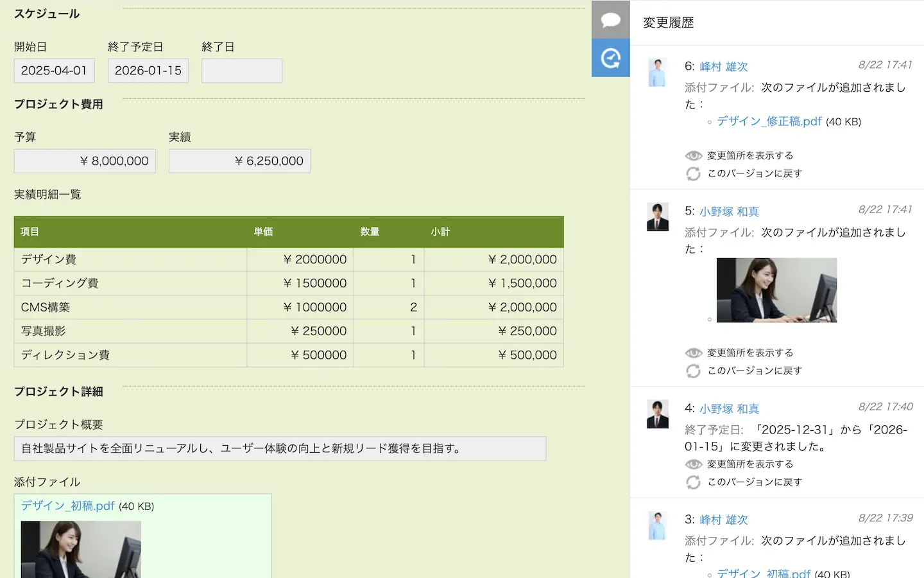Image resolution: width=924 pixels, height=578 pixels.
Task: Click 小野塚 和真 avatar in entry 5
Action: 657,217
